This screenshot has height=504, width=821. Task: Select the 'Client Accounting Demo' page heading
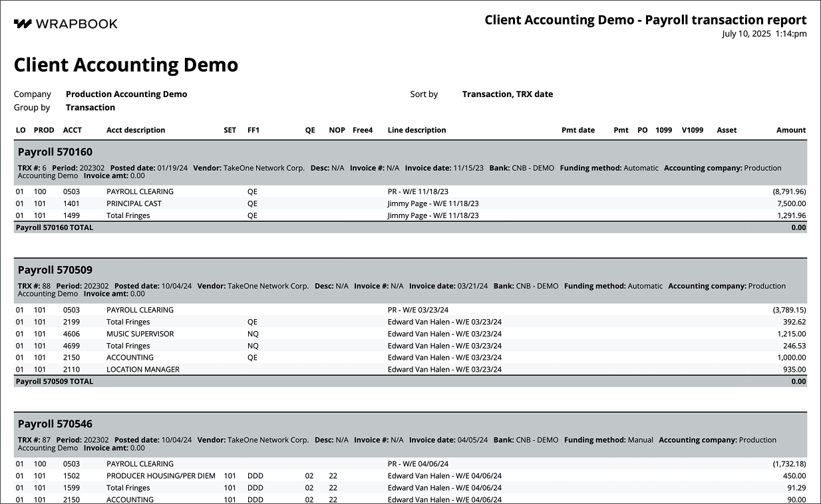point(126,65)
